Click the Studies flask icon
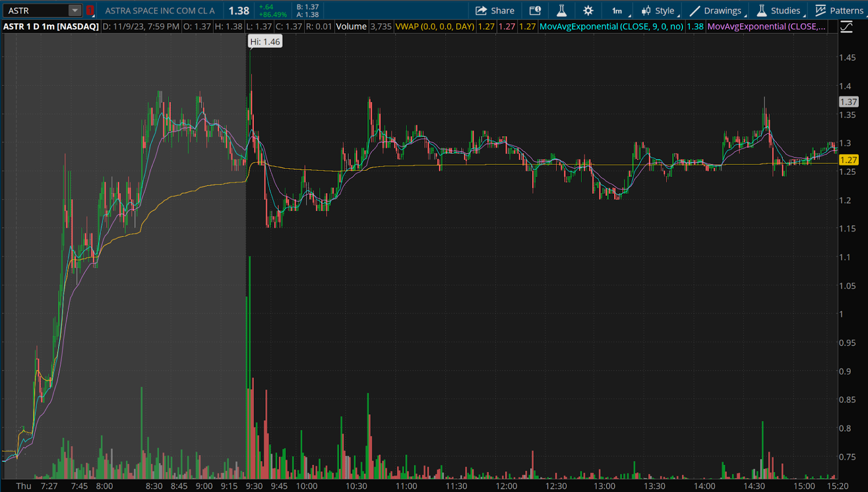This screenshot has width=868, height=492. 762,10
